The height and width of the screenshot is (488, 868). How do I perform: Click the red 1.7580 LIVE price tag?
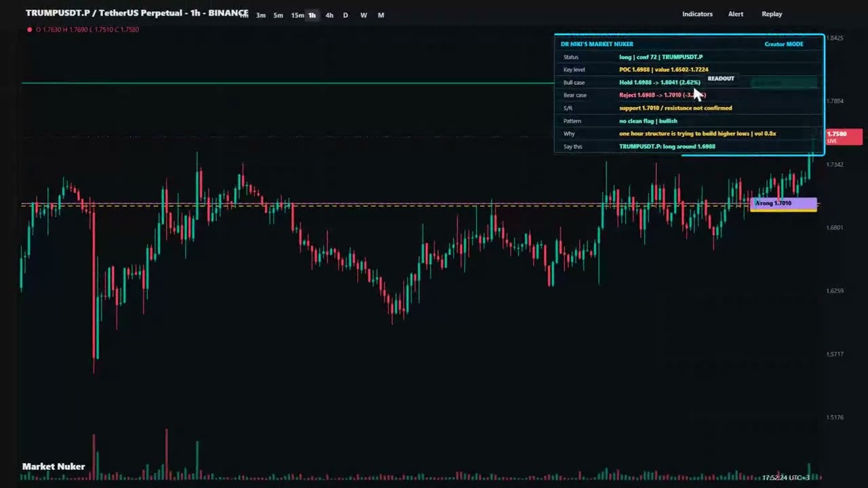click(x=844, y=137)
